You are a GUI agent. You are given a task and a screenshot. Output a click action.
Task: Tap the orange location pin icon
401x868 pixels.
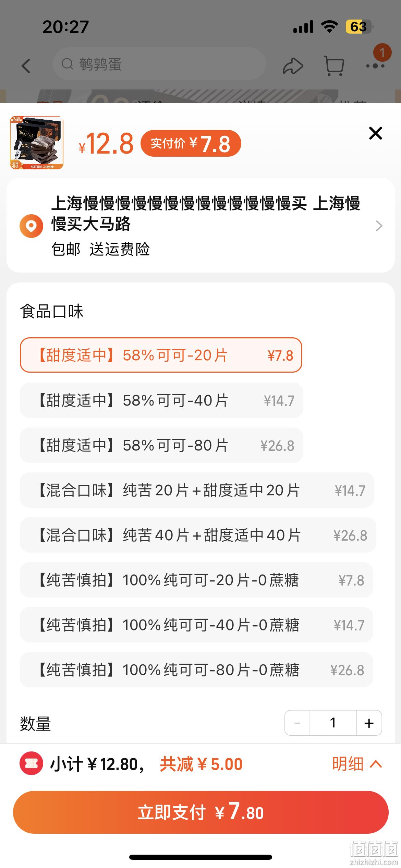point(31,226)
